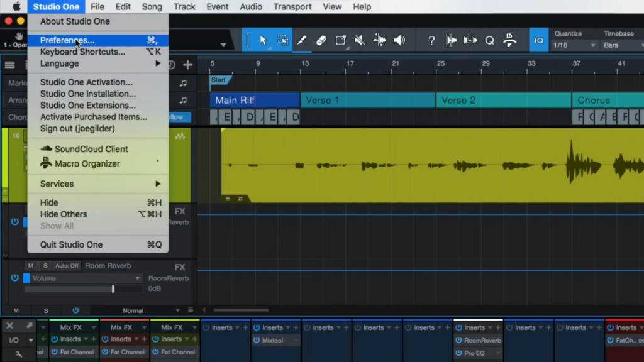Bypass the Pro EQ insert

[x=458, y=353]
